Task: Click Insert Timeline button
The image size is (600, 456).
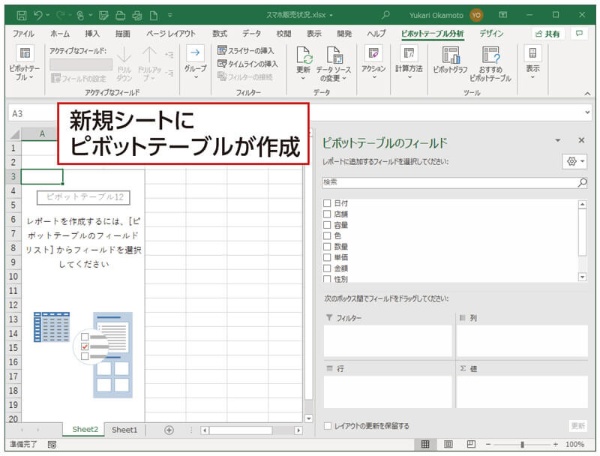Action: (247, 62)
